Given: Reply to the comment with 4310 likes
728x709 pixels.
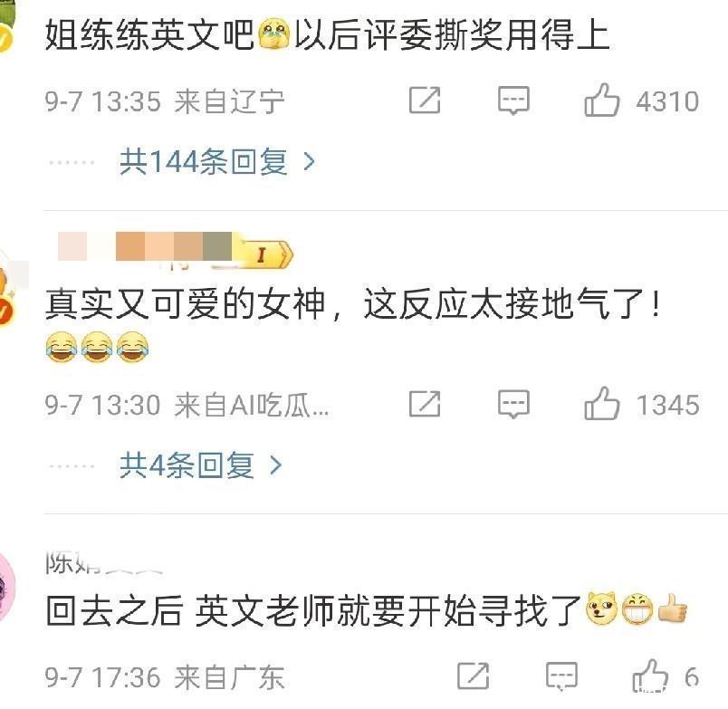Looking at the screenshot, I should (x=513, y=101).
